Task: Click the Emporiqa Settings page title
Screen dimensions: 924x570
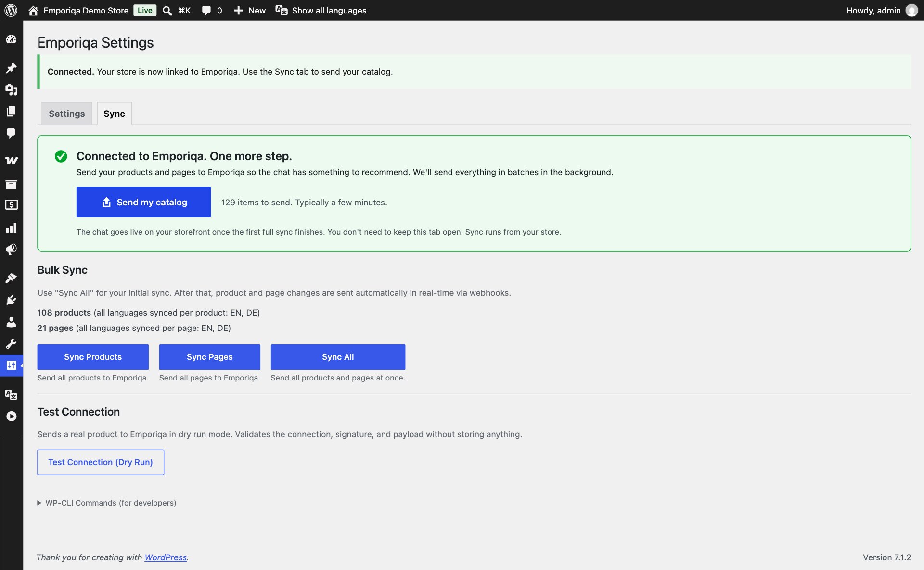Action: 95,42
